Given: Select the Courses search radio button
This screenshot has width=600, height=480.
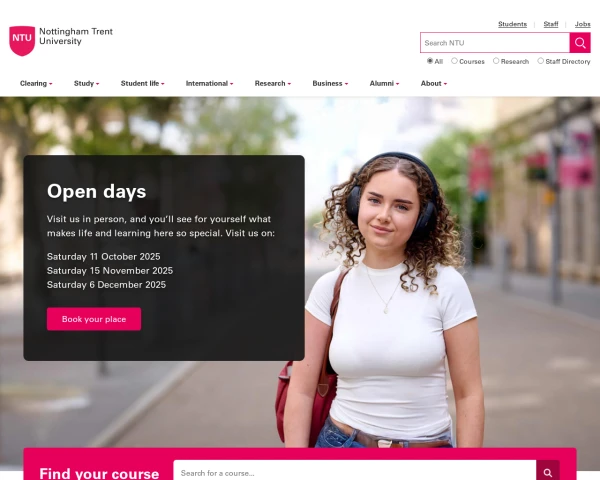Looking at the screenshot, I should (x=454, y=61).
